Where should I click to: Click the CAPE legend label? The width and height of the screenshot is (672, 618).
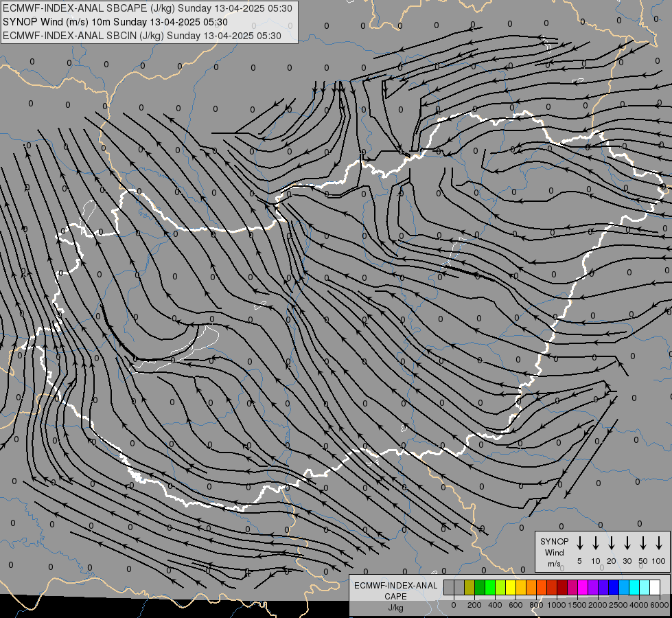pyautogui.click(x=395, y=597)
